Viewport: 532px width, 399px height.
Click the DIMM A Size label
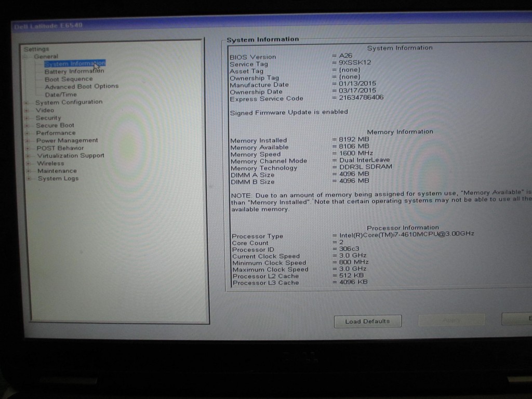point(253,175)
